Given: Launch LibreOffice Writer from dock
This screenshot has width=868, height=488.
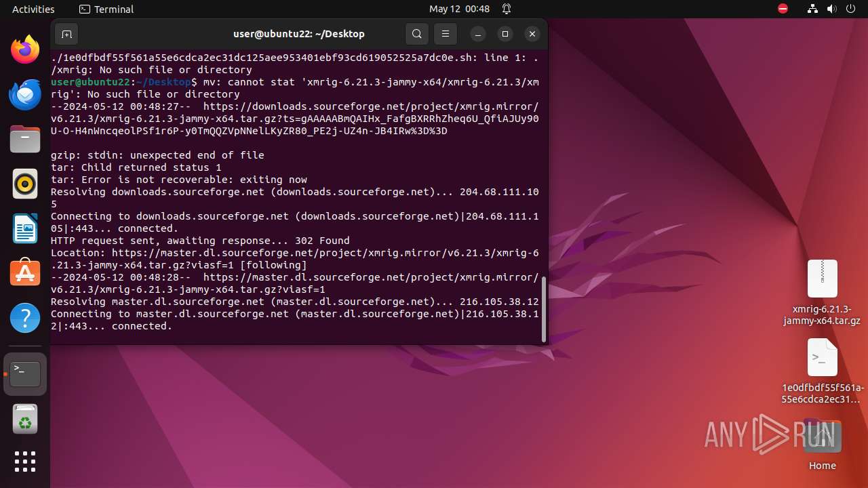Looking at the screenshot, I should tap(25, 228).
